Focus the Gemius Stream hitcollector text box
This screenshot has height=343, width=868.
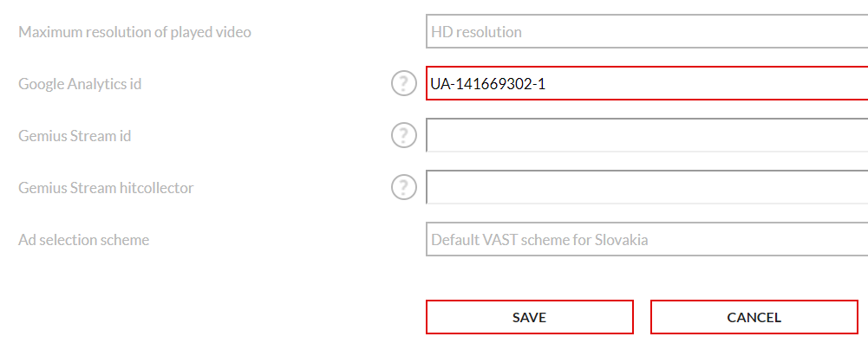coord(647,187)
